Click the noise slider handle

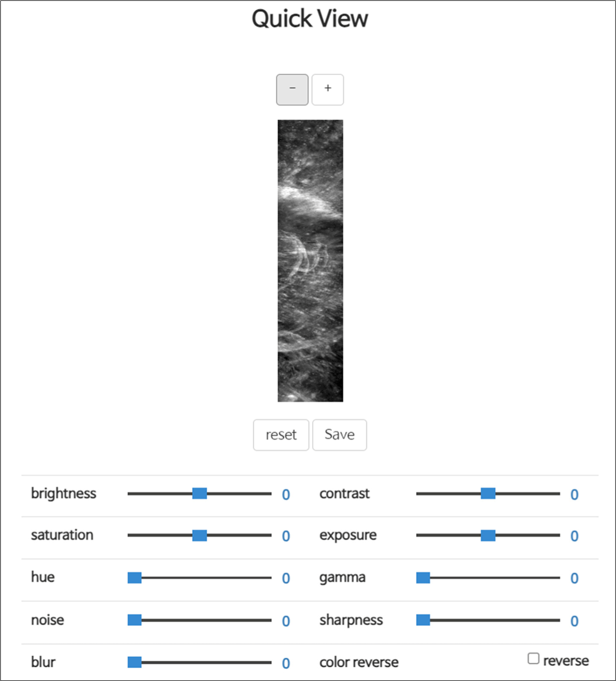[x=135, y=620]
